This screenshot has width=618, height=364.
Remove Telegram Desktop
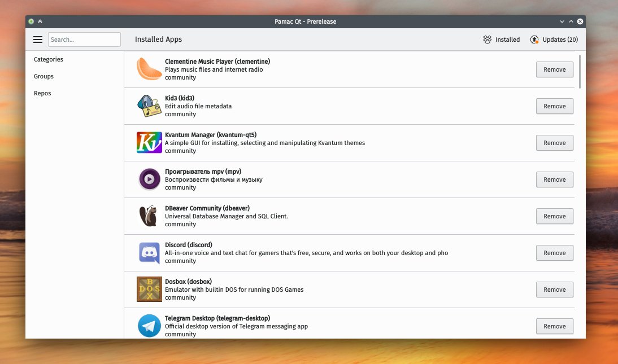[555, 326]
